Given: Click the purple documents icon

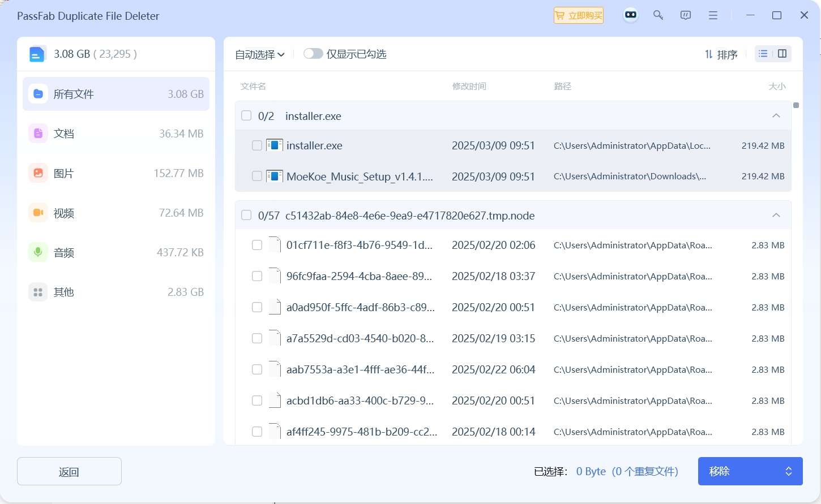Looking at the screenshot, I should tap(38, 133).
